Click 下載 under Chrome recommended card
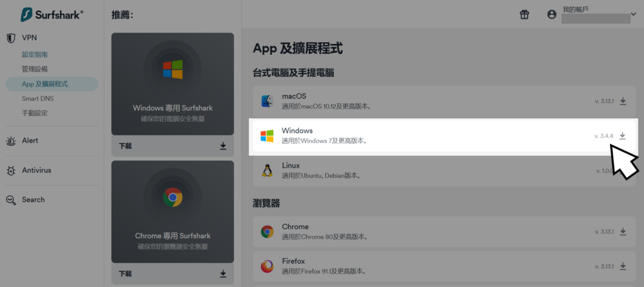 click(x=125, y=273)
